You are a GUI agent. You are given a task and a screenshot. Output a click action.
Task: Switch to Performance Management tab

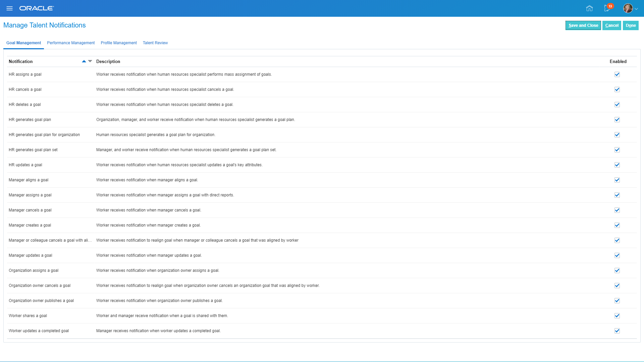coord(71,43)
